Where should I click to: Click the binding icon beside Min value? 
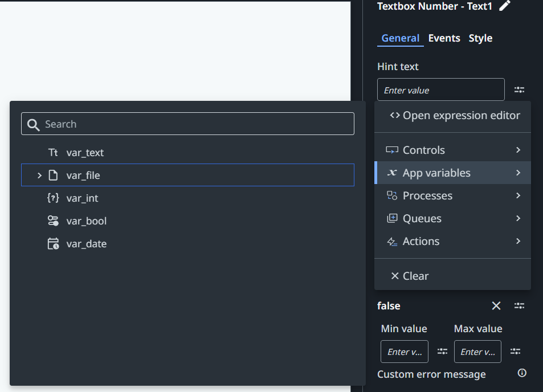[x=442, y=352]
